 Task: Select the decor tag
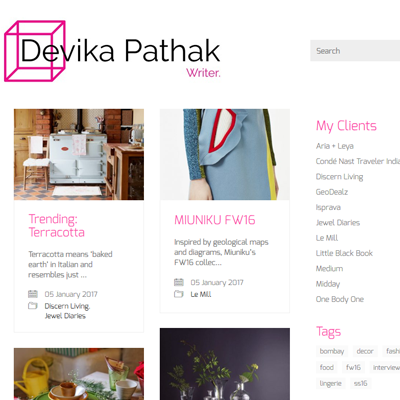click(365, 351)
